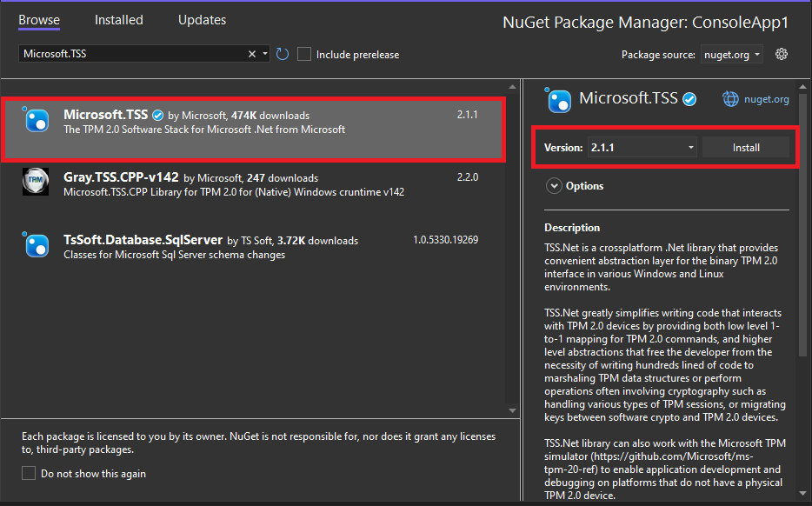Click the details pane scrollbar thumb
Viewport: 812px width, 506px height.
802,225
